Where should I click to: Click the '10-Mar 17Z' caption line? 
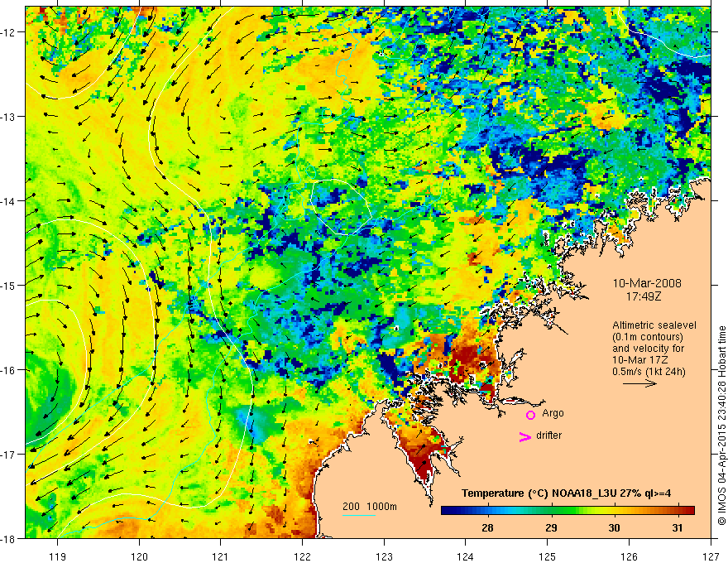pos(638,360)
